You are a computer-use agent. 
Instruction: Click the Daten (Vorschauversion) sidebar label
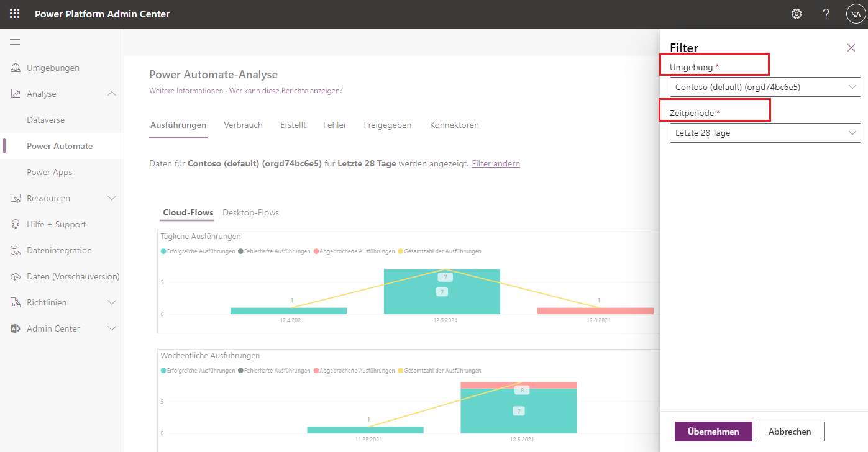pyautogui.click(x=73, y=276)
